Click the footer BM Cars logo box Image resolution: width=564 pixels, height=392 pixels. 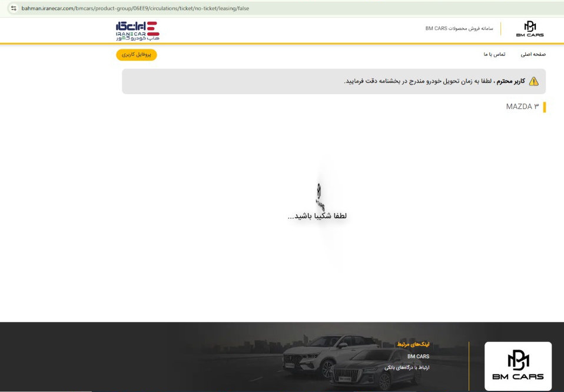[x=518, y=366]
